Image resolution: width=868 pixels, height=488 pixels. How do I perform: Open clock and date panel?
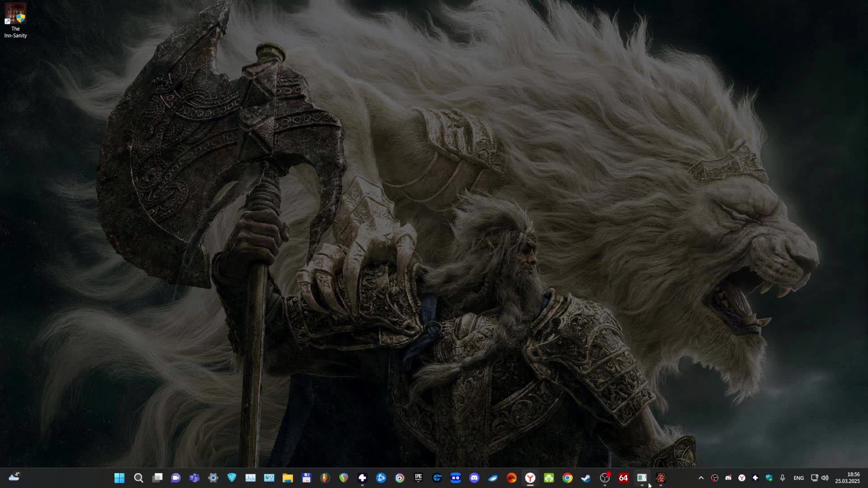point(847,478)
